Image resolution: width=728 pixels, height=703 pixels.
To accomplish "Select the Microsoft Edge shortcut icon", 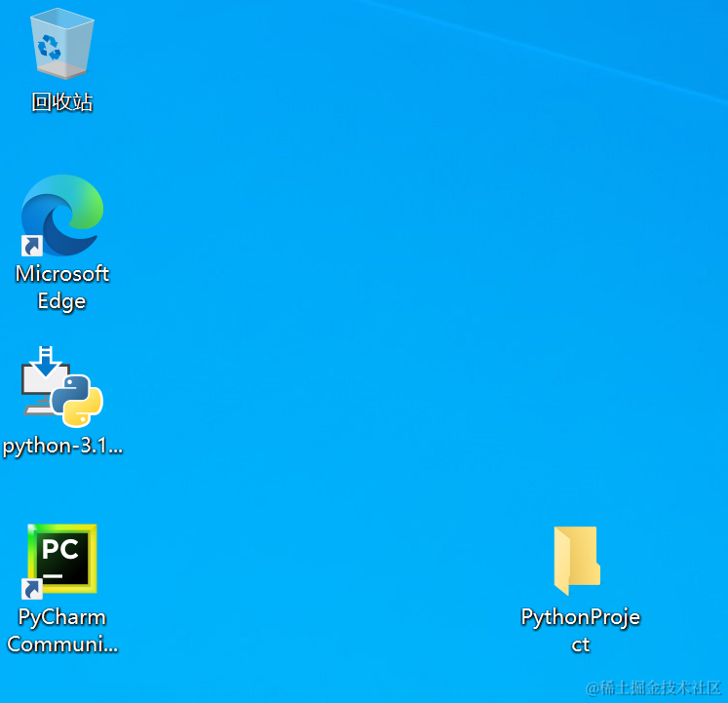I will click(62, 215).
